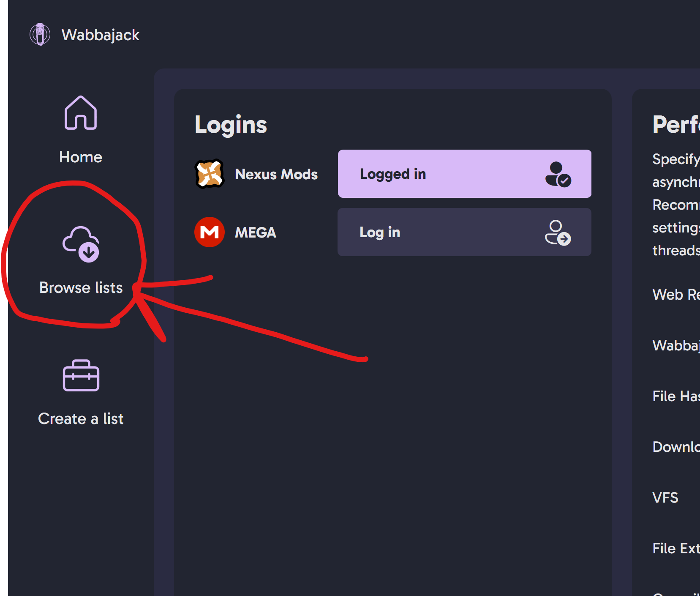Click the MEGA login user arrow icon
Screen dimensions: 700x596
pyautogui.click(x=558, y=232)
